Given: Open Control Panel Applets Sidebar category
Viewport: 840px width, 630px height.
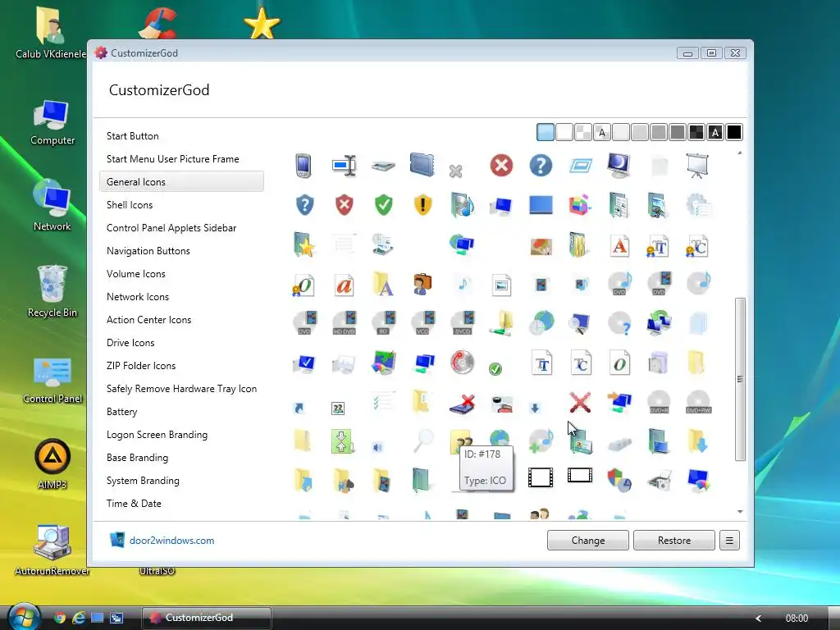Looking at the screenshot, I should tap(171, 228).
